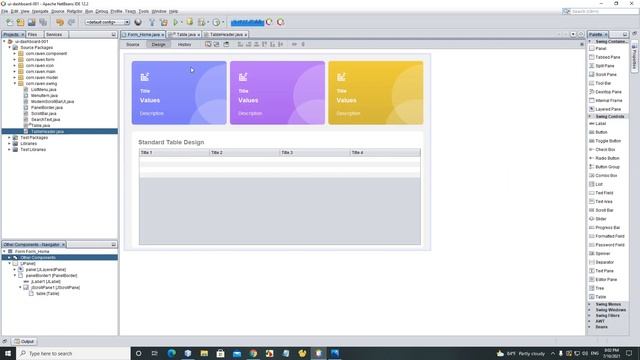Pick Progress Bar from the Palette

(x=608, y=227)
